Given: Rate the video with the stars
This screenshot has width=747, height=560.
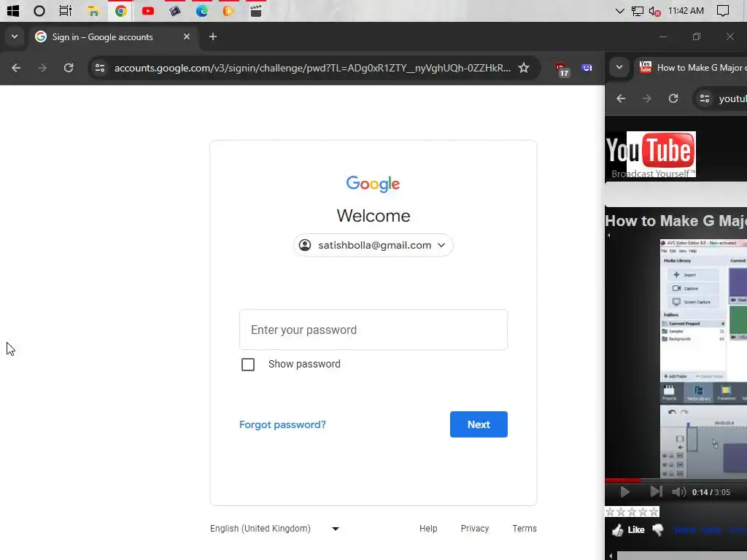Looking at the screenshot, I should click(632, 512).
